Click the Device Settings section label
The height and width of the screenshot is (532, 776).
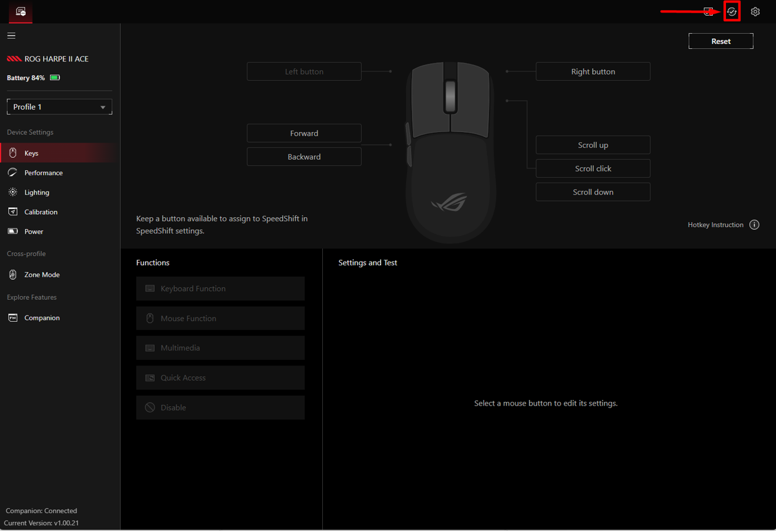pyautogui.click(x=30, y=132)
